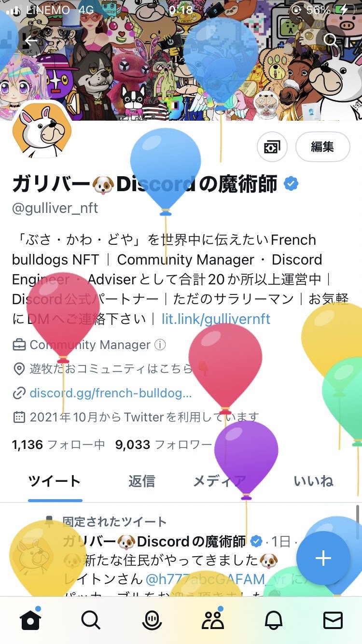This screenshot has width=362, height=644.
Task: Switch to the 返信 tab
Action: 142,481
